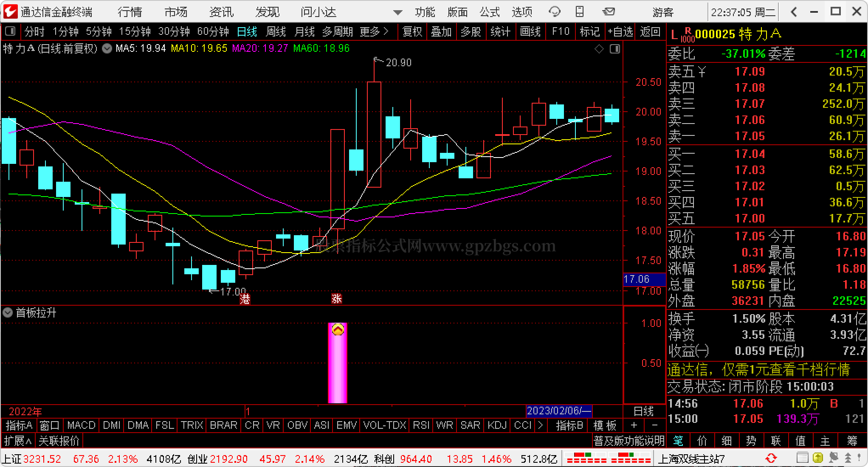Image resolution: width=868 pixels, height=467 pixels.
Task: Click the yellow coin icon in status bar
Action: tap(817, 458)
